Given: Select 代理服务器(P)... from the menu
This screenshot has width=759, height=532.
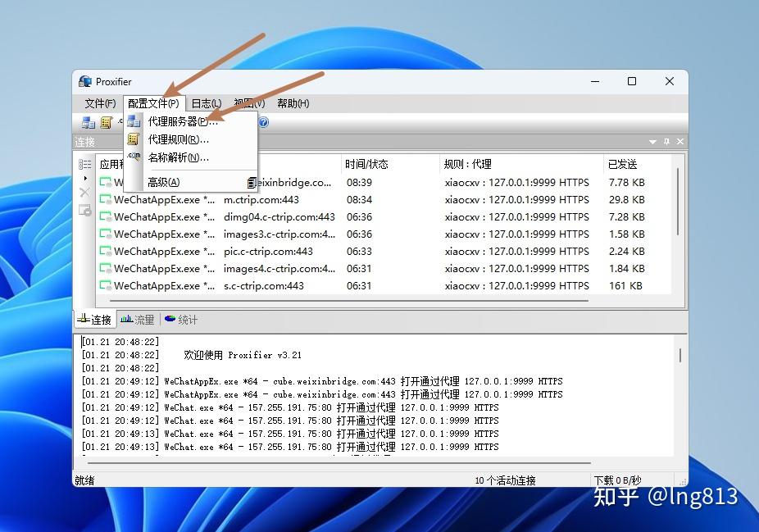Looking at the screenshot, I should point(191,121).
